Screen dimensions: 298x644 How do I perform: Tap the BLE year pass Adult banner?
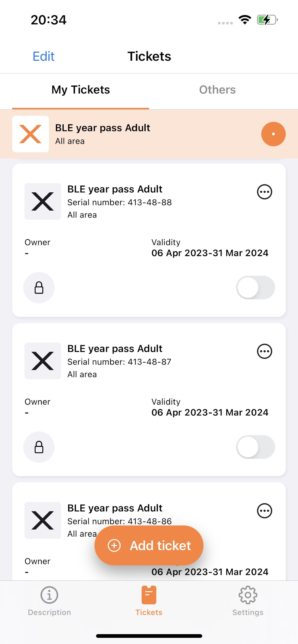click(x=149, y=134)
